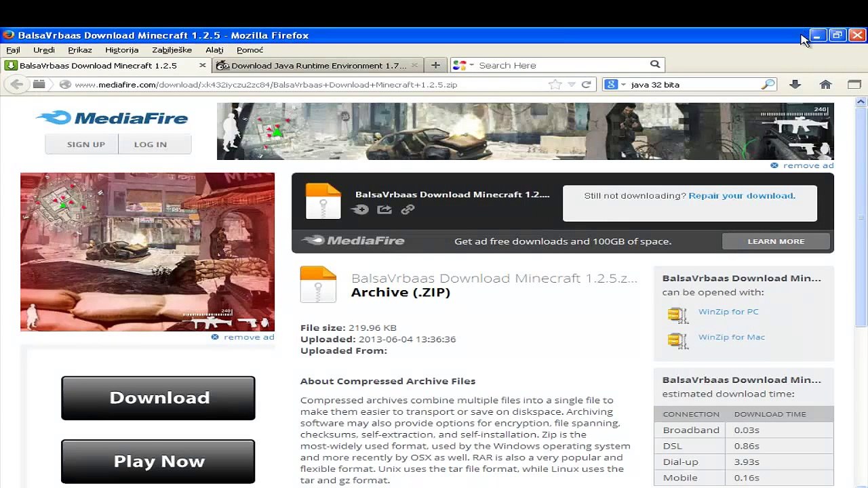Click the File size 219.96 KB text

(x=349, y=328)
